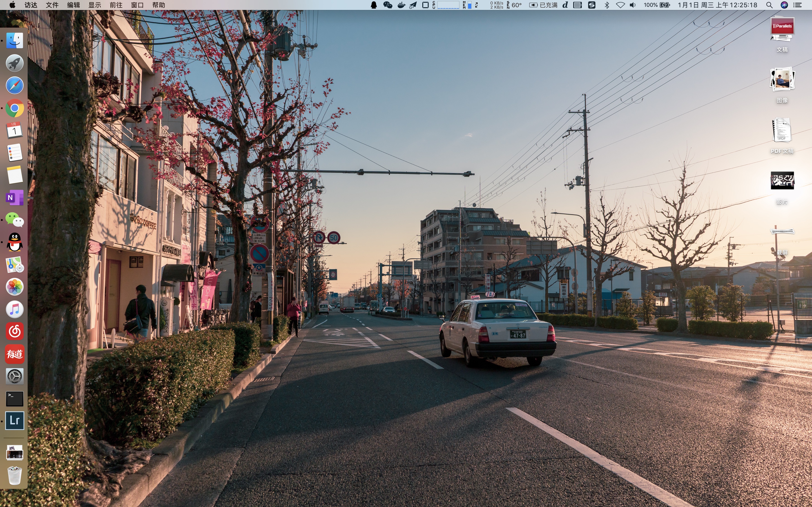The width and height of the screenshot is (812, 507).
Task: Open the Apple menu
Action: click(x=12, y=5)
